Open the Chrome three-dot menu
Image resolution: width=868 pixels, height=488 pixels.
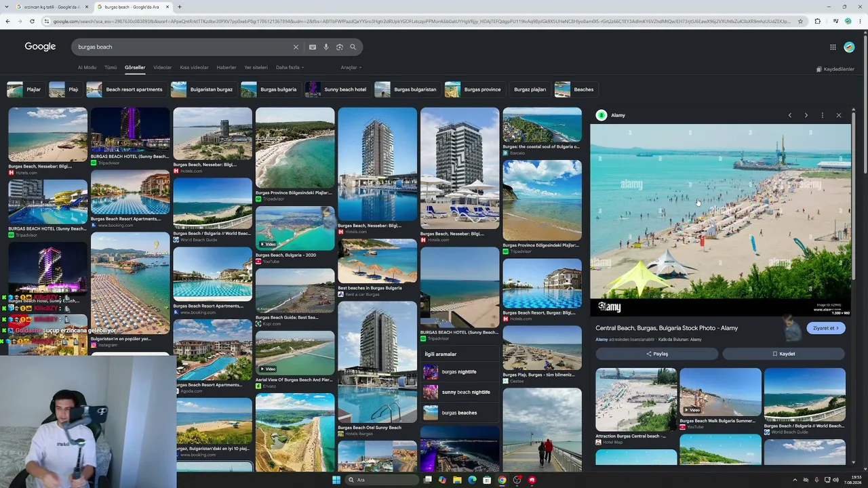[x=860, y=21]
